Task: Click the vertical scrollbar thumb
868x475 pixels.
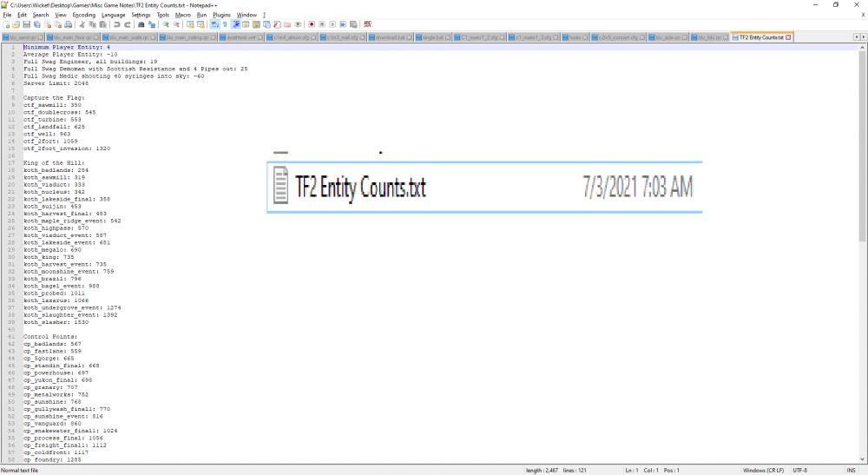Action: pos(863,147)
